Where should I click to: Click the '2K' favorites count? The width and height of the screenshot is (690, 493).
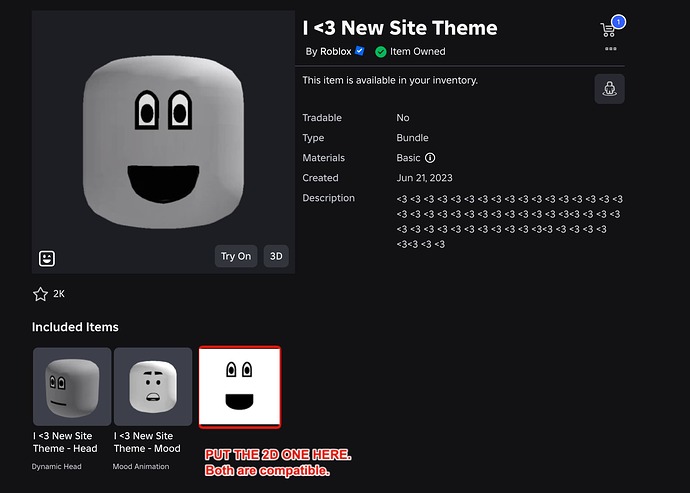tap(59, 294)
